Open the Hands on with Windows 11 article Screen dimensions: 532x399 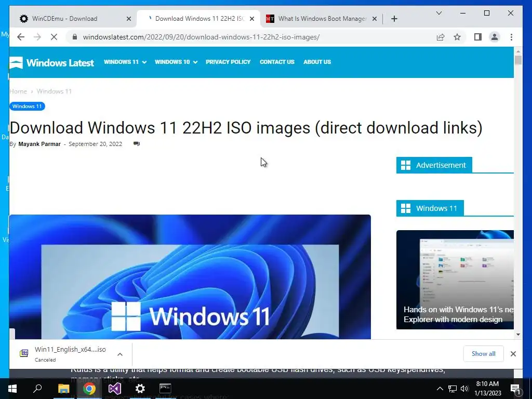click(455, 280)
